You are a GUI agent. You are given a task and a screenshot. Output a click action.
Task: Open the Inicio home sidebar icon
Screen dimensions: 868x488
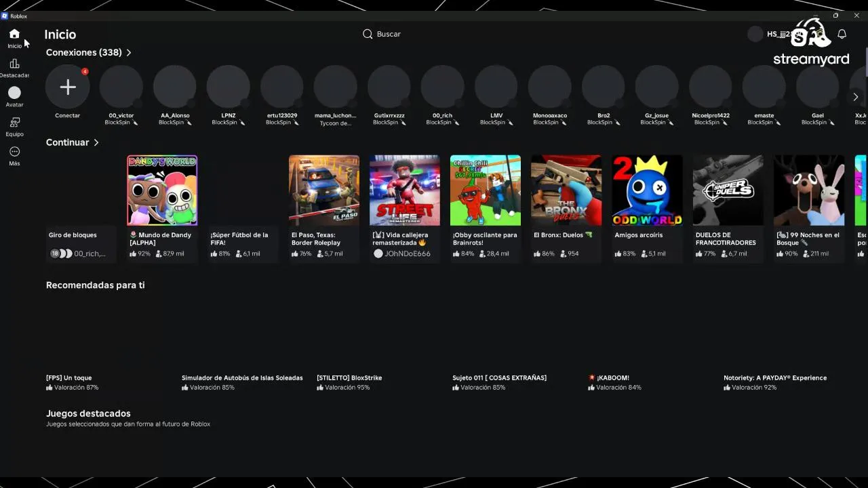coord(14,34)
